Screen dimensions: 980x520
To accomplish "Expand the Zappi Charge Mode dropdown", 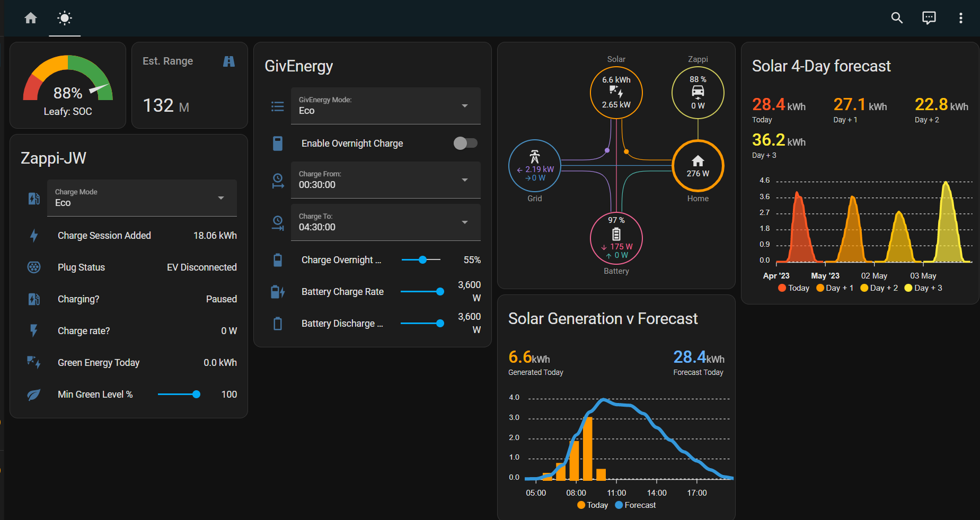I will [142, 198].
